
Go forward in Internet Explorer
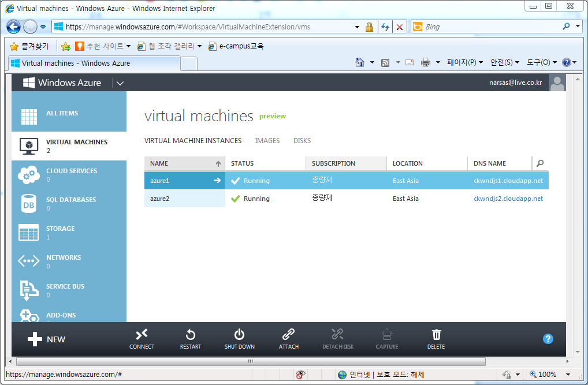pyautogui.click(x=30, y=27)
